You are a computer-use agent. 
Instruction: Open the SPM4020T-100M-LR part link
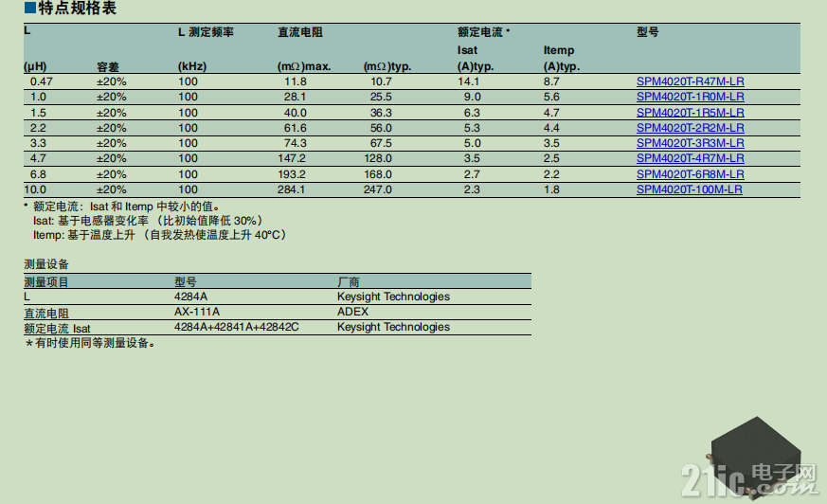pyautogui.click(x=689, y=189)
